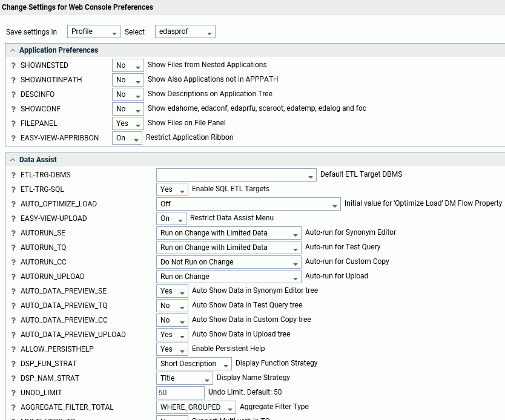Screen dimensions: 505x420
Task: Click the UNDO_LIMIT input field
Action: (x=180, y=393)
